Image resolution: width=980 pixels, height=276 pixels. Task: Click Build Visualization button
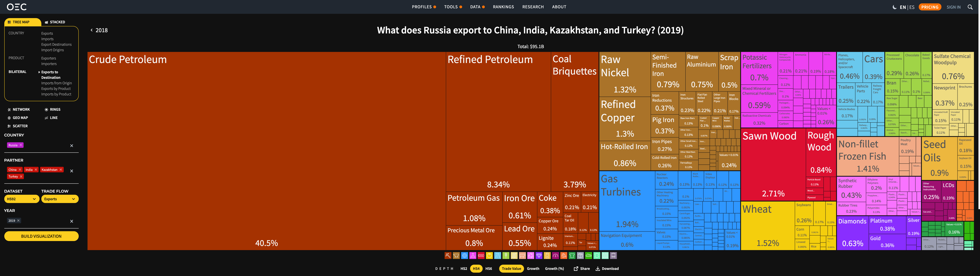pyautogui.click(x=41, y=236)
